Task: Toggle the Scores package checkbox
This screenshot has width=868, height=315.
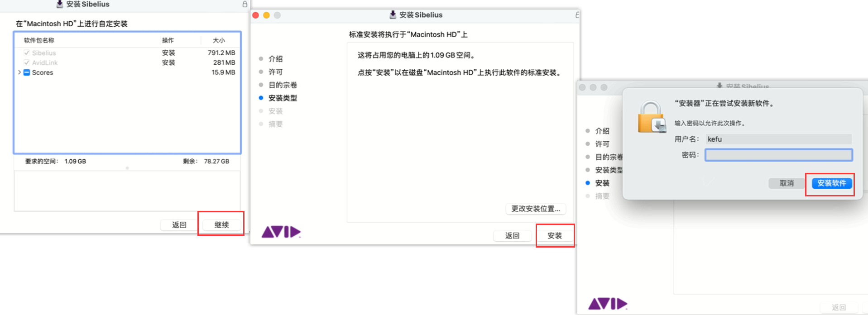Action: pyautogui.click(x=27, y=72)
